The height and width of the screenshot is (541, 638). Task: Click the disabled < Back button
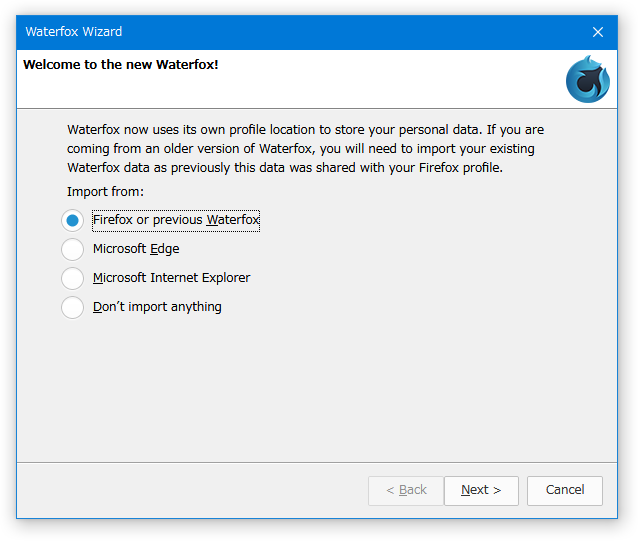tap(406, 491)
